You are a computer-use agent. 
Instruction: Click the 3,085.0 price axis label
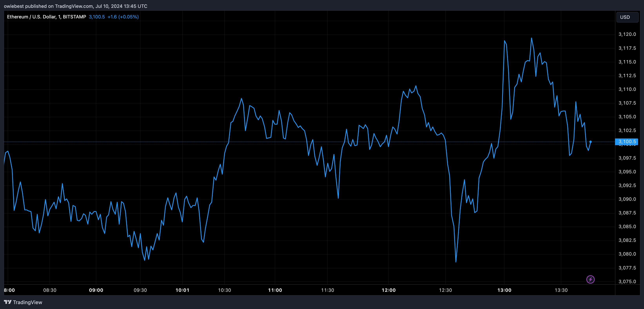[x=627, y=227]
